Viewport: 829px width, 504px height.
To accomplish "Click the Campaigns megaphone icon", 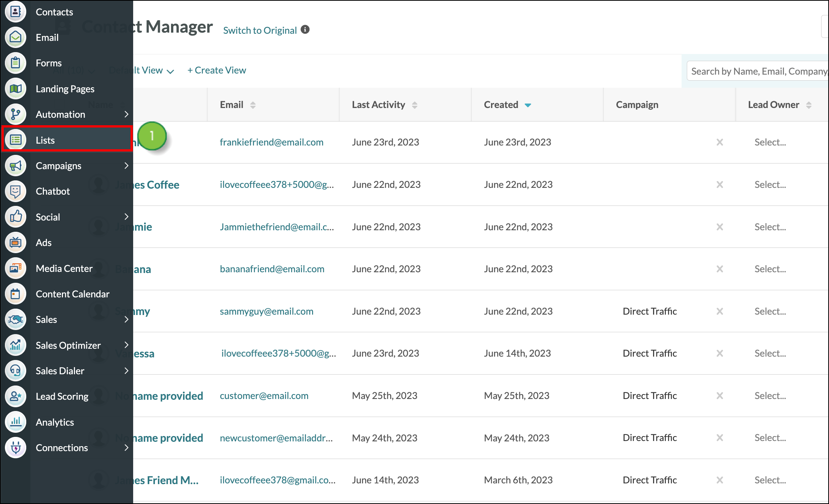I will 15,165.
